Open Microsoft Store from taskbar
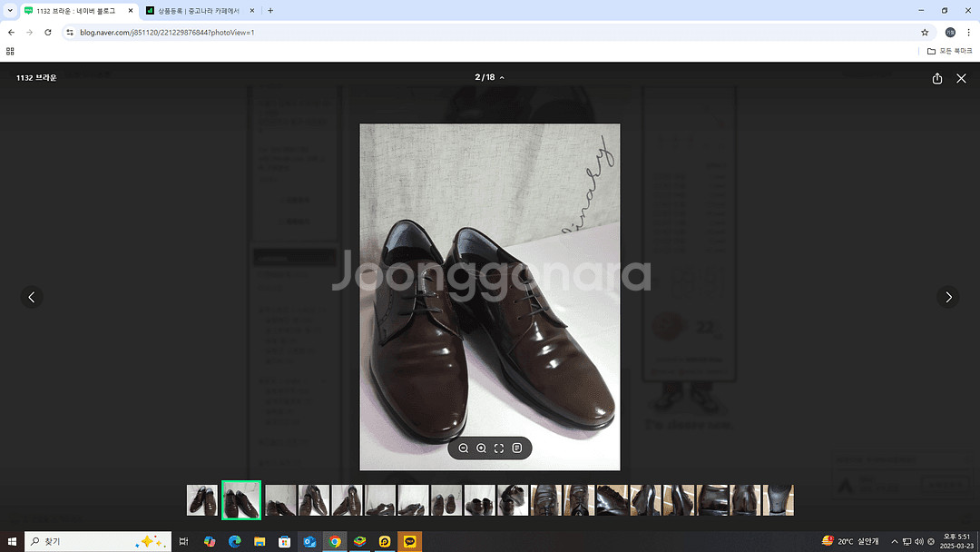The width and height of the screenshot is (980, 552). [284, 541]
